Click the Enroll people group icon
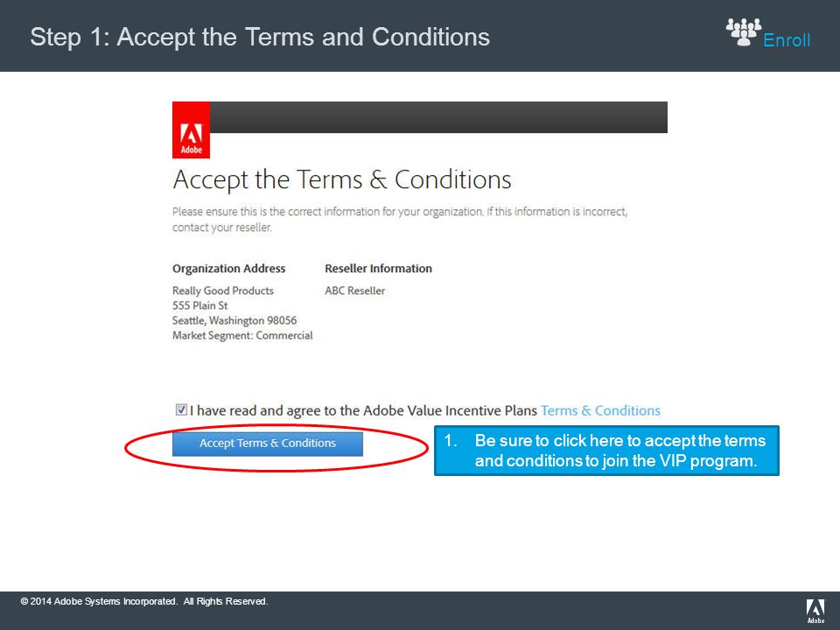This screenshot has height=630, width=840. [743, 32]
